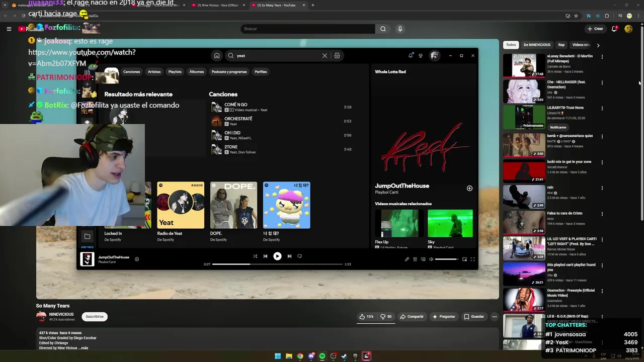Viewport: 644px width, 362px height.
Task: Go to Spotify home via house icon
Action: 216,56
